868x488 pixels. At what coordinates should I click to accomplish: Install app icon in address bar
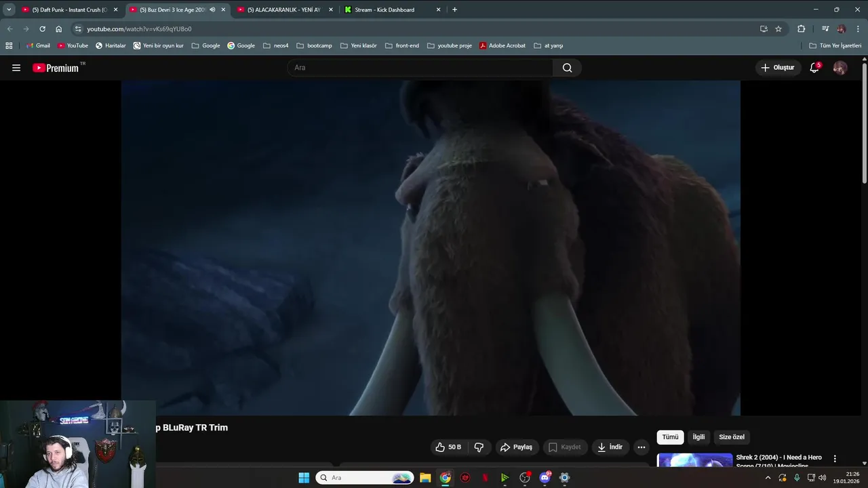[x=764, y=29]
